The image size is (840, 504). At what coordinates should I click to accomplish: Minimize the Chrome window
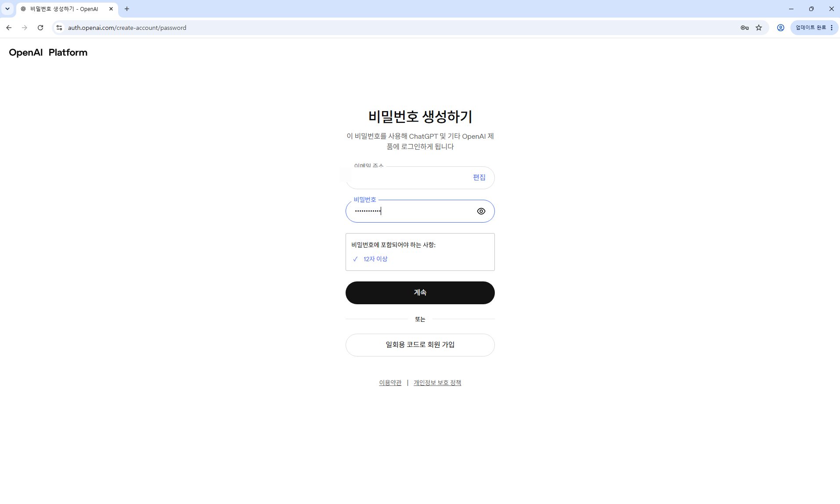click(791, 9)
